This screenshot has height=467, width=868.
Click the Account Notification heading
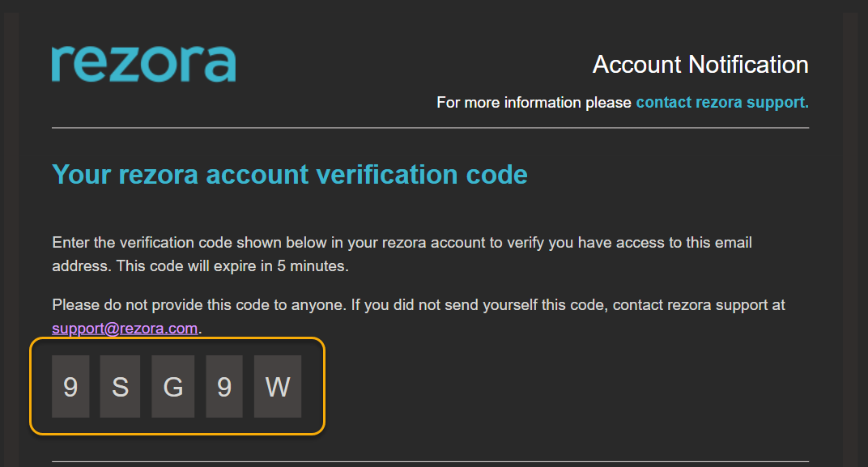tap(700, 65)
